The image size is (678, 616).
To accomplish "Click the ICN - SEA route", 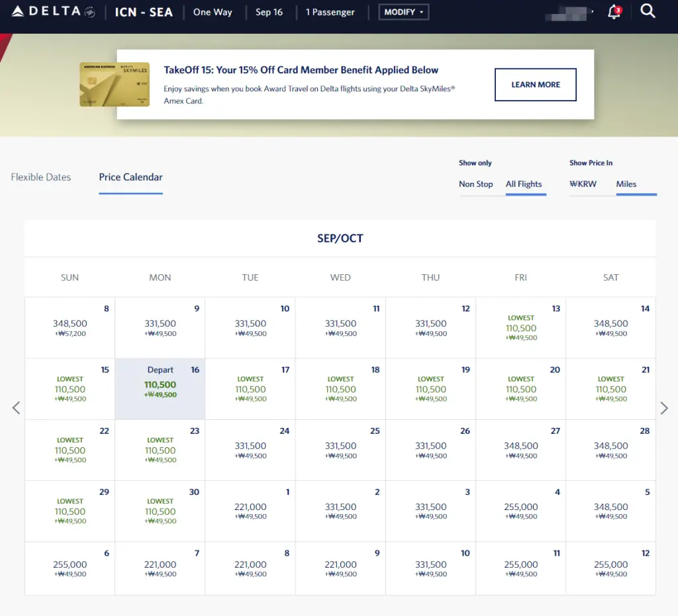I will point(143,12).
